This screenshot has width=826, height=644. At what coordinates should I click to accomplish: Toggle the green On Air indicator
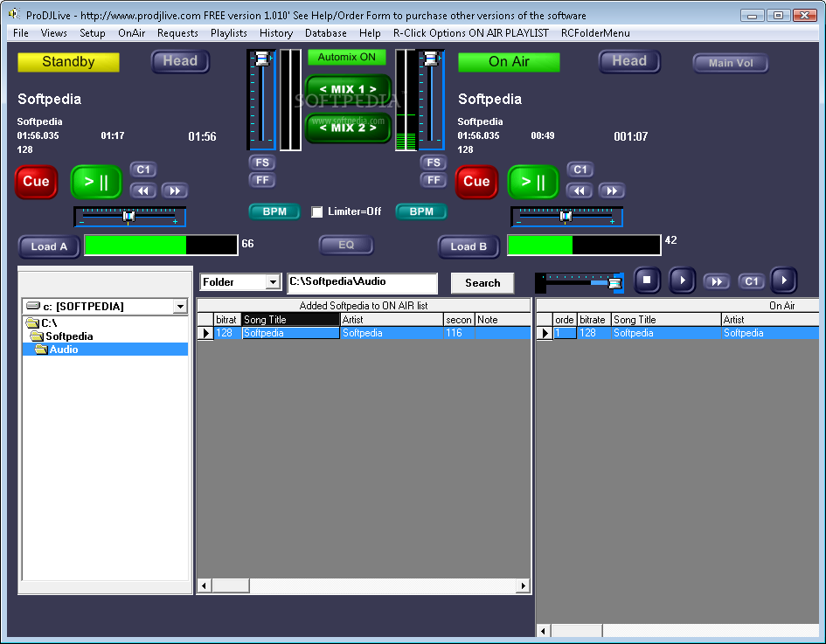(x=509, y=62)
